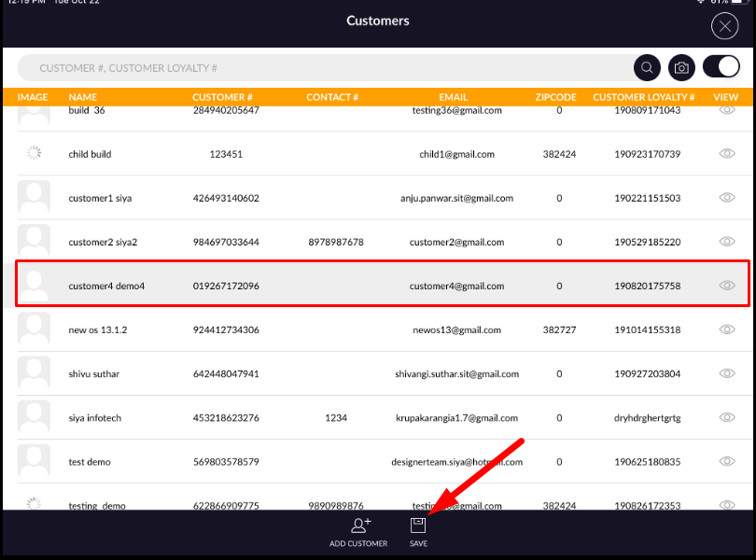Click the Save icon in bottom bar
The width and height of the screenshot is (756, 560).
(418, 525)
